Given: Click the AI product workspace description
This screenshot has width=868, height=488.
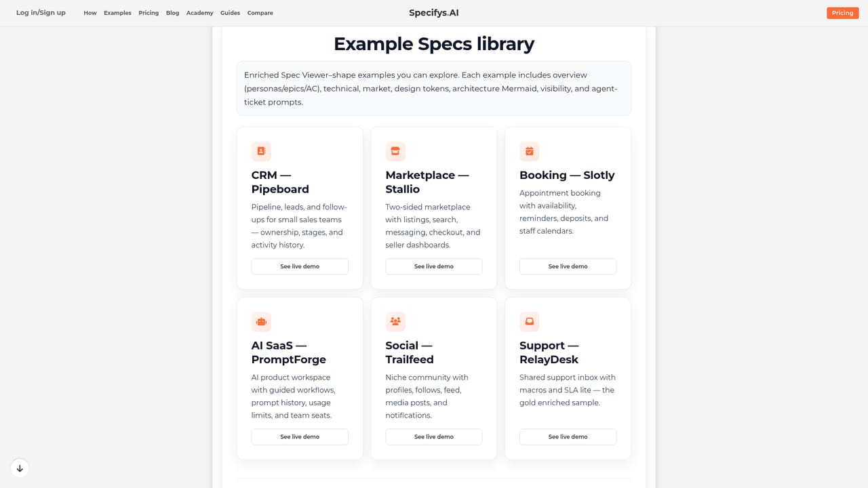Looking at the screenshot, I should click(294, 396).
